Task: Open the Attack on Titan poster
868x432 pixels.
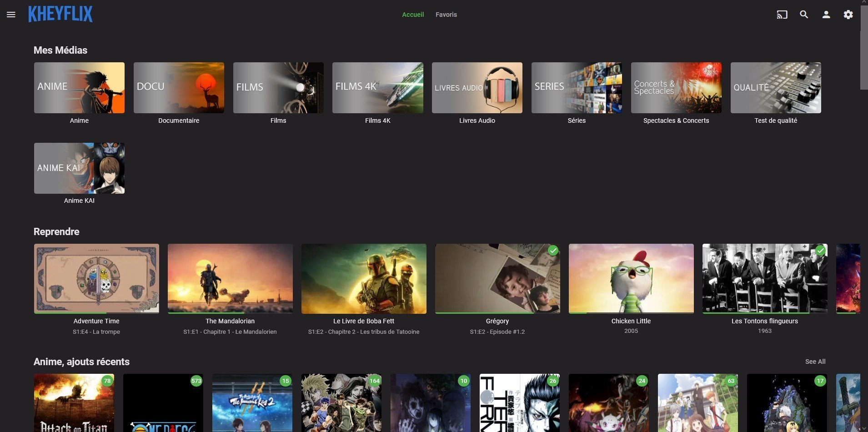Action: (x=74, y=403)
